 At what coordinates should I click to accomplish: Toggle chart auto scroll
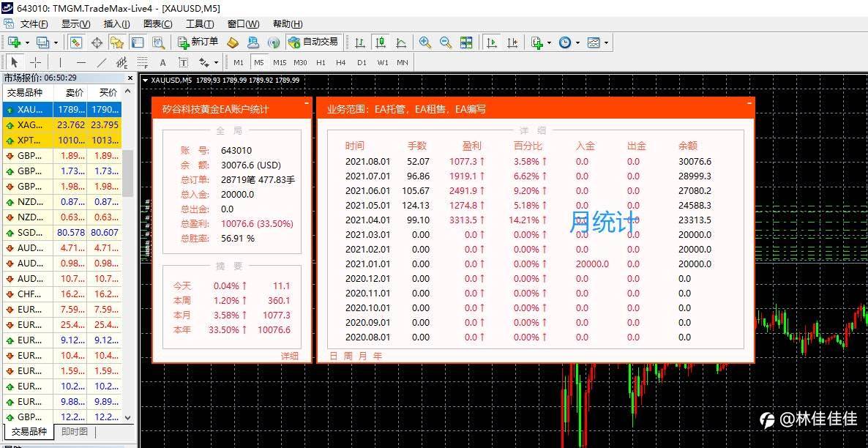[x=491, y=42]
